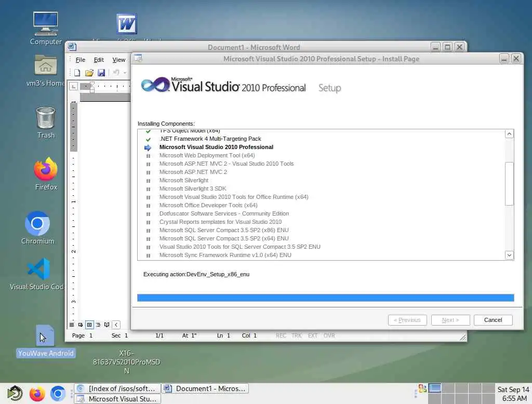
Task: Select Microsoft SQL Server Compact 3.5 SP2 (x86) ENU
Action: coord(224,230)
